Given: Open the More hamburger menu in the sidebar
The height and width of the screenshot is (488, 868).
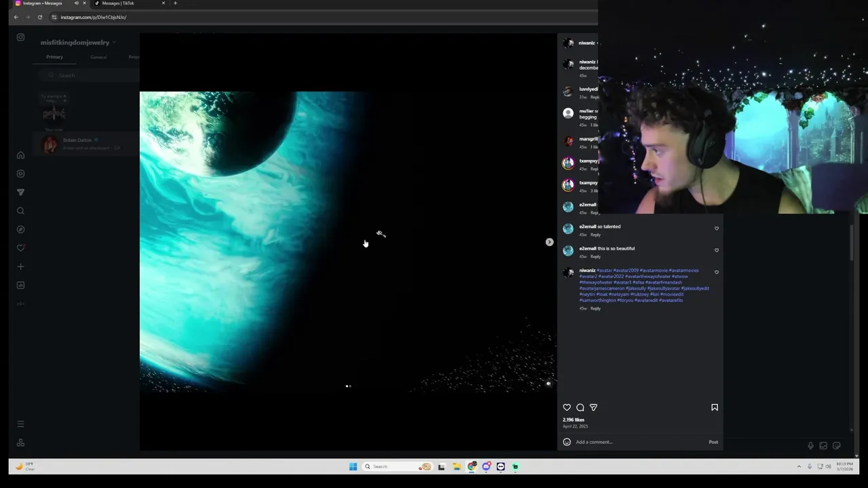Looking at the screenshot, I should pyautogui.click(x=20, y=424).
